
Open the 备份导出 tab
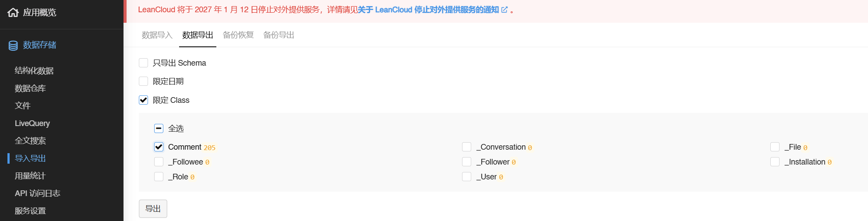pyautogui.click(x=279, y=35)
